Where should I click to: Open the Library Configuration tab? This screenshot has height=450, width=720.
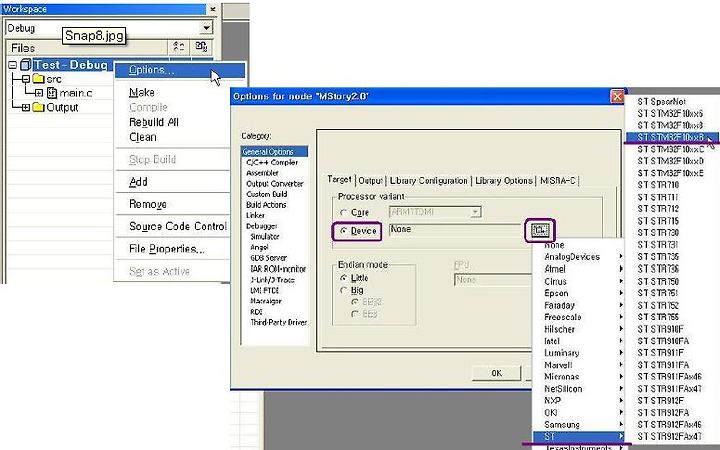pos(428,180)
